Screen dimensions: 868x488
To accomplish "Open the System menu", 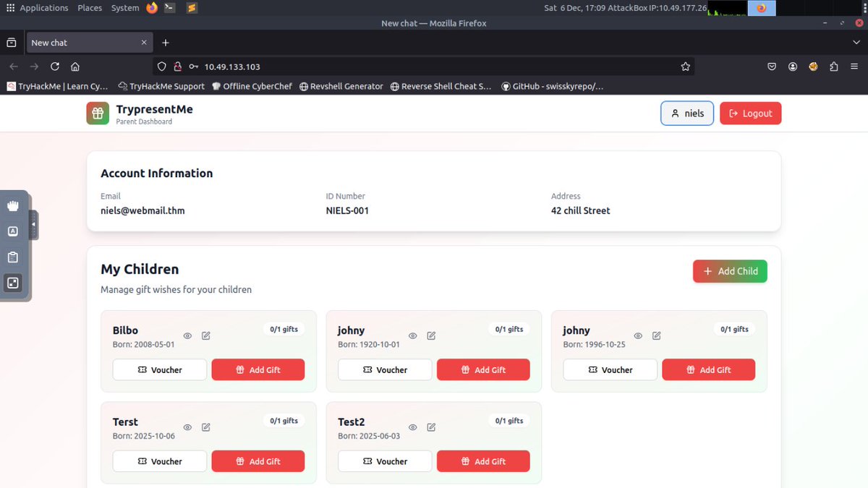I will 125,8.
